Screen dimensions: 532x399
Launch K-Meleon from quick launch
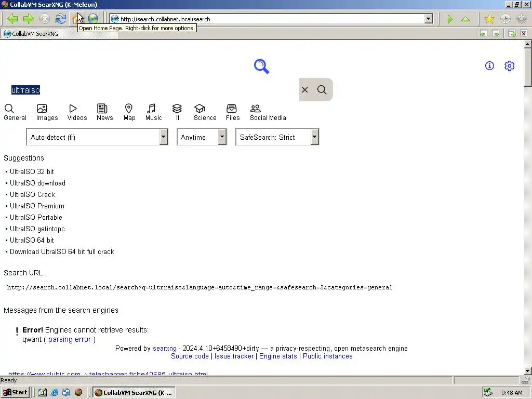click(78, 392)
